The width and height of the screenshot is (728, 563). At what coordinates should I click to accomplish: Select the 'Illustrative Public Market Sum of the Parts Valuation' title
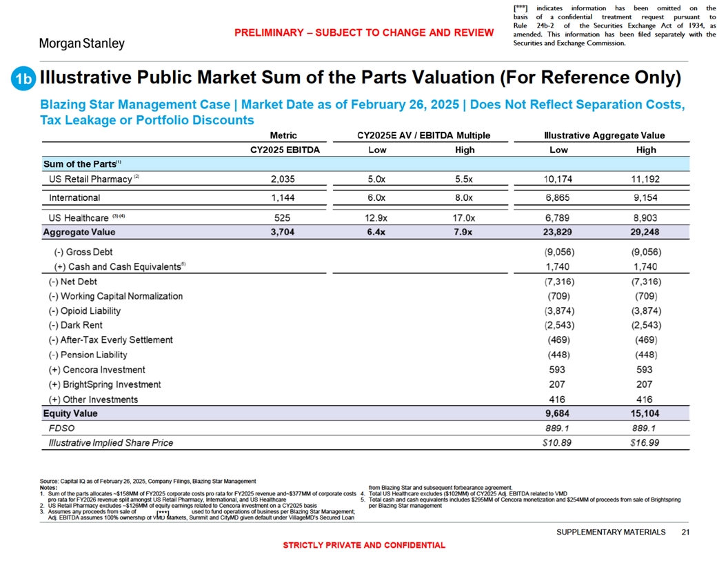click(x=361, y=77)
